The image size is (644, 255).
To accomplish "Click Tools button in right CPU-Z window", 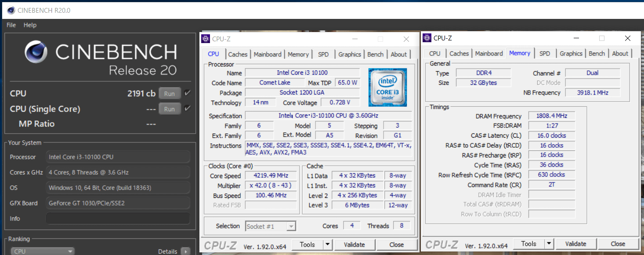I will pos(529,244).
